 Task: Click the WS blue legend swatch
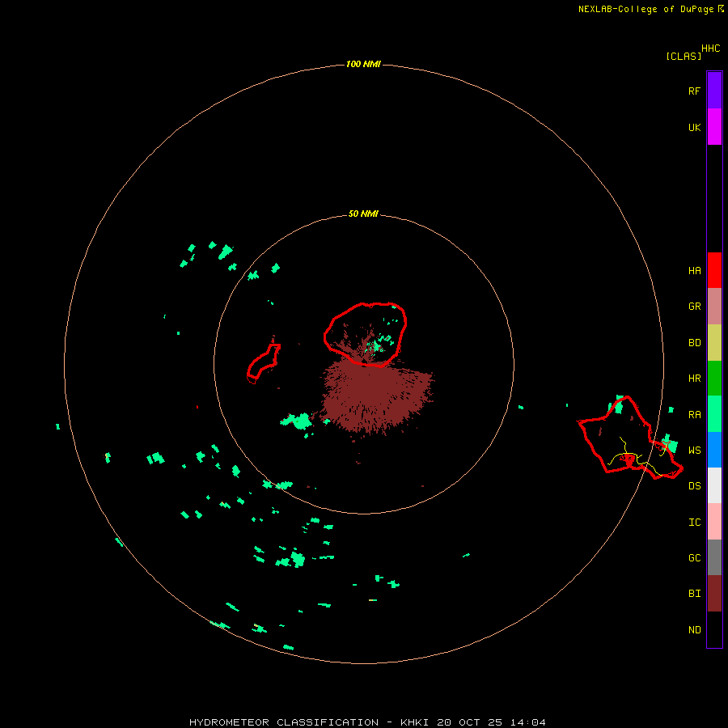[714, 450]
